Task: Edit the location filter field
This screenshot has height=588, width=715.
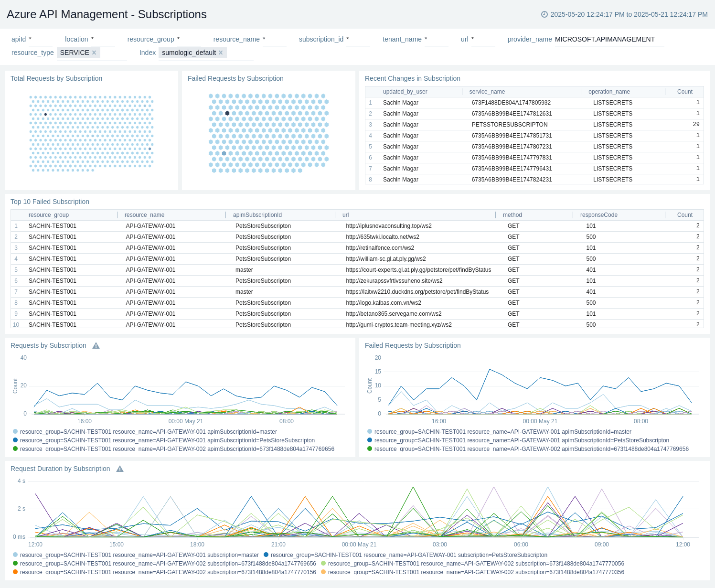Action: click(x=103, y=39)
